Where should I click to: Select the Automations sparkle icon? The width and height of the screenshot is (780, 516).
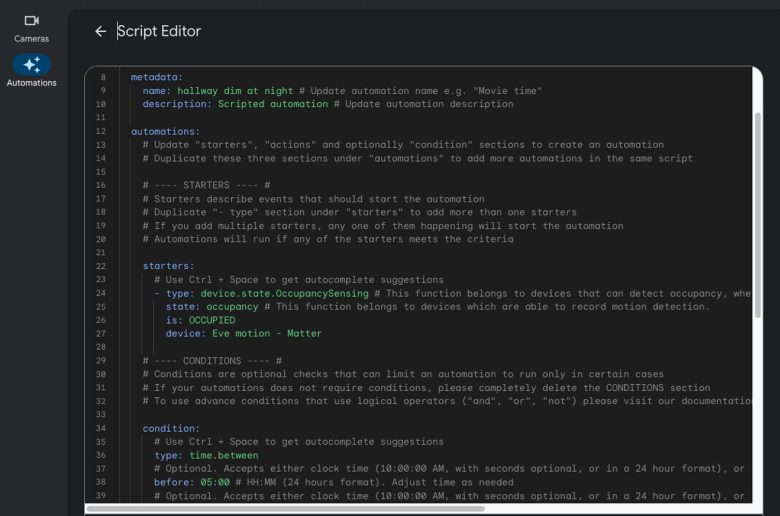pos(31,65)
